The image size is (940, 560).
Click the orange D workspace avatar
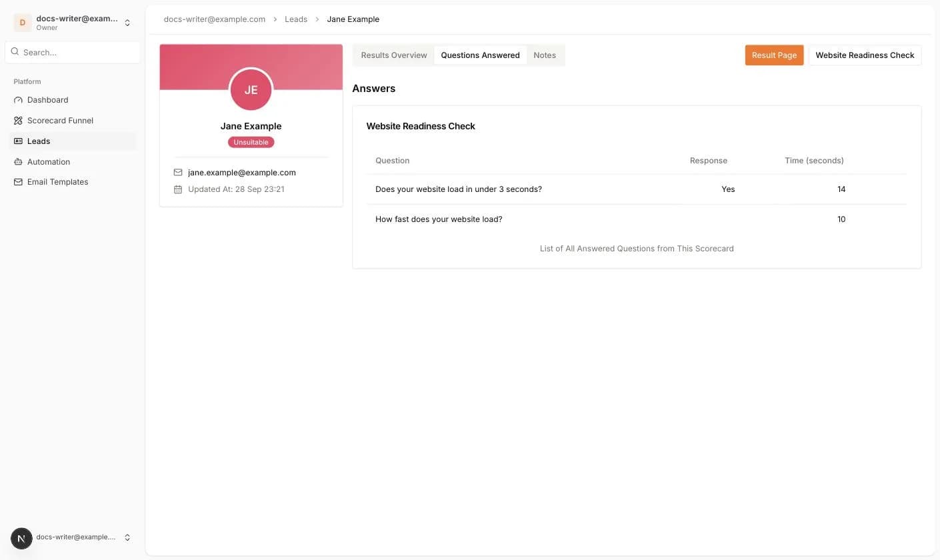coord(22,23)
